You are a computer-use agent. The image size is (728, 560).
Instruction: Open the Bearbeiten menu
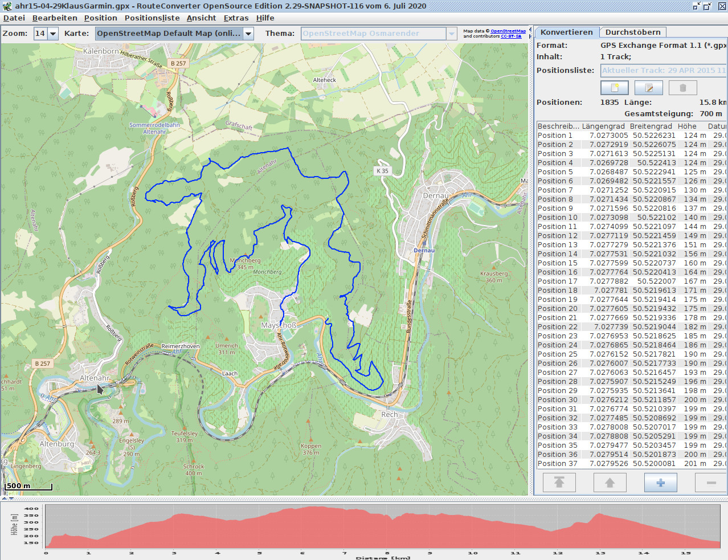point(55,18)
